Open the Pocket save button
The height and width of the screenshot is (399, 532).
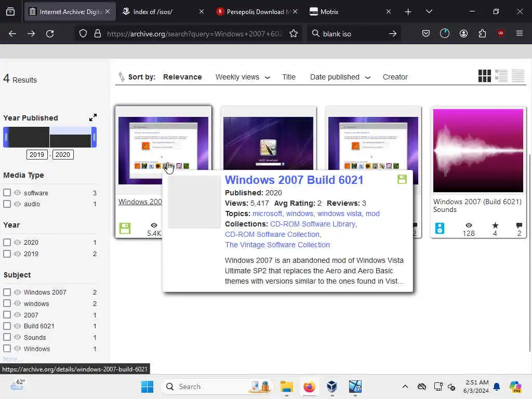[426, 33]
